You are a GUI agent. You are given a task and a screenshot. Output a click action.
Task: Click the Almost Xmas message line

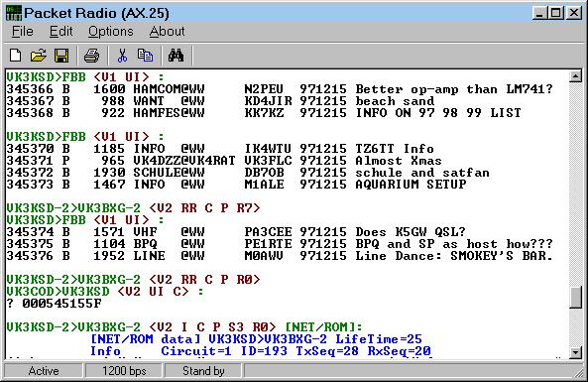click(224, 161)
